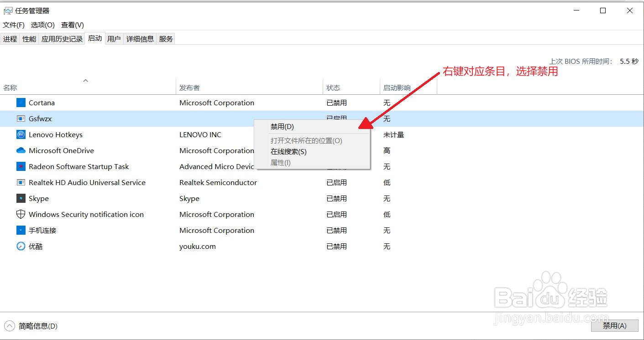Select the 优酷 row name
The image size is (644, 340).
click(x=36, y=246)
